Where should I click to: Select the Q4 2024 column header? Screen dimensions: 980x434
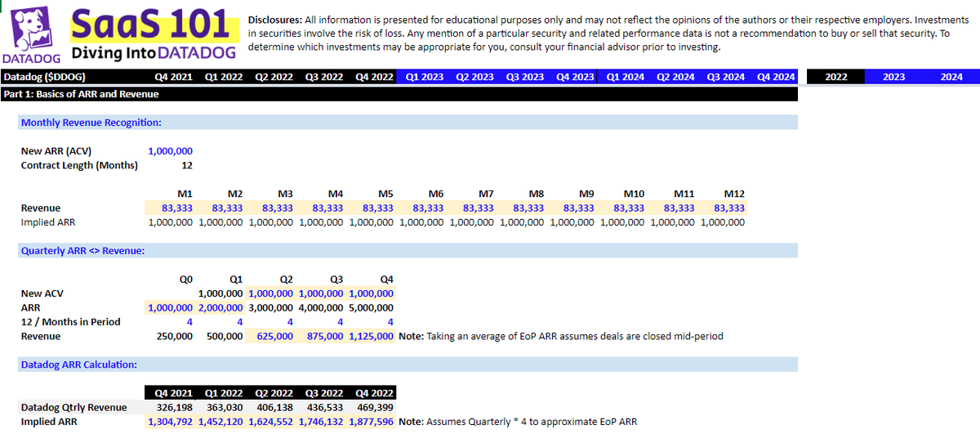click(776, 77)
